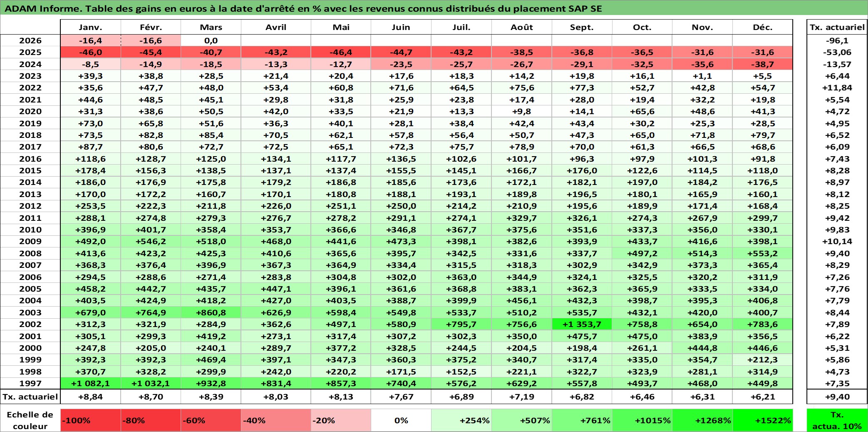Select the '+6,21' December actuarial rate cell
This screenshot has height=432, width=868.
click(763, 397)
